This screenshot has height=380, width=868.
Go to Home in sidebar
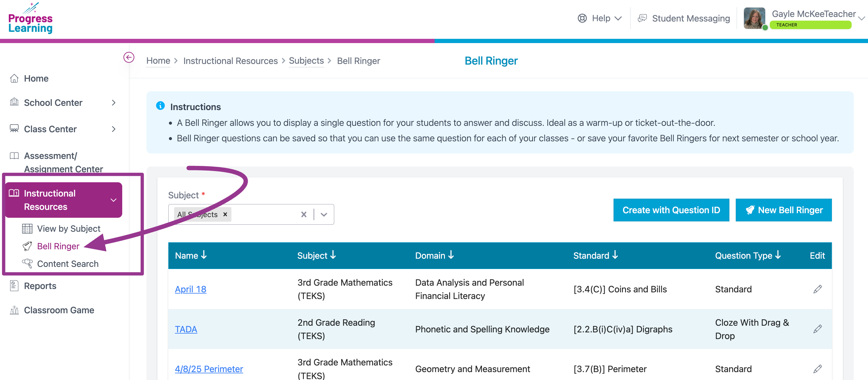36,79
